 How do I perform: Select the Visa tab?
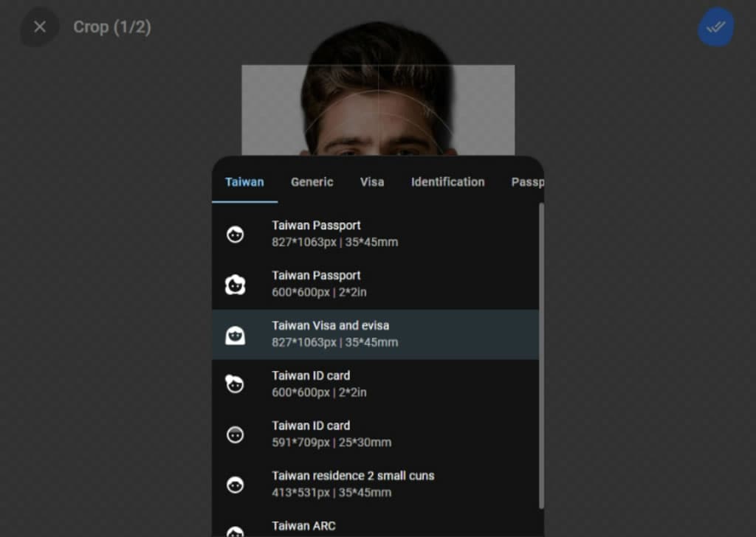[x=372, y=182]
